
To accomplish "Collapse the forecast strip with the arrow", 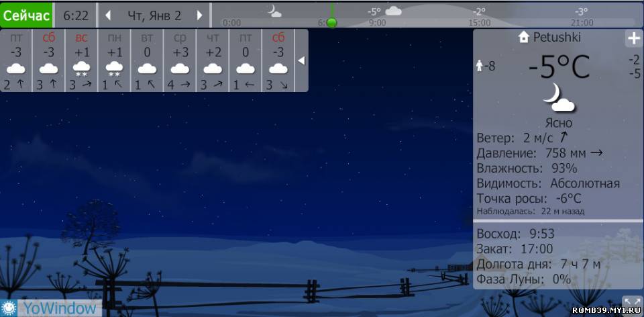I will click(301, 60).
